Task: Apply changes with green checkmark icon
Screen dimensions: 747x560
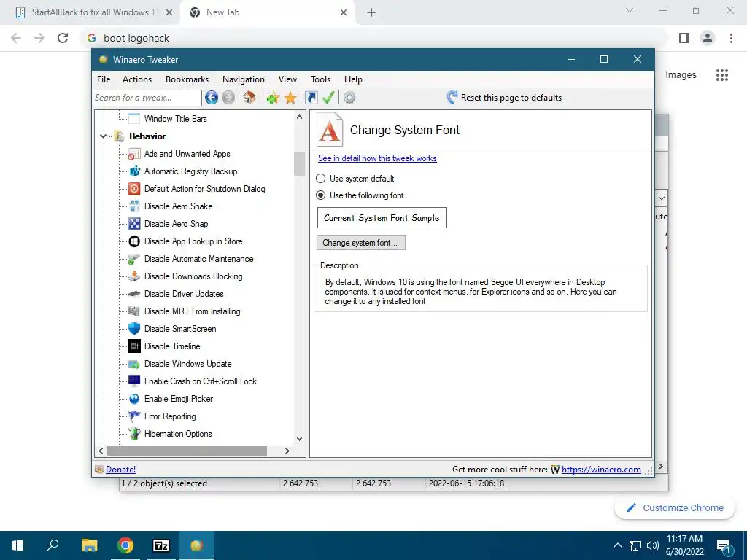Action: (328, 98)
